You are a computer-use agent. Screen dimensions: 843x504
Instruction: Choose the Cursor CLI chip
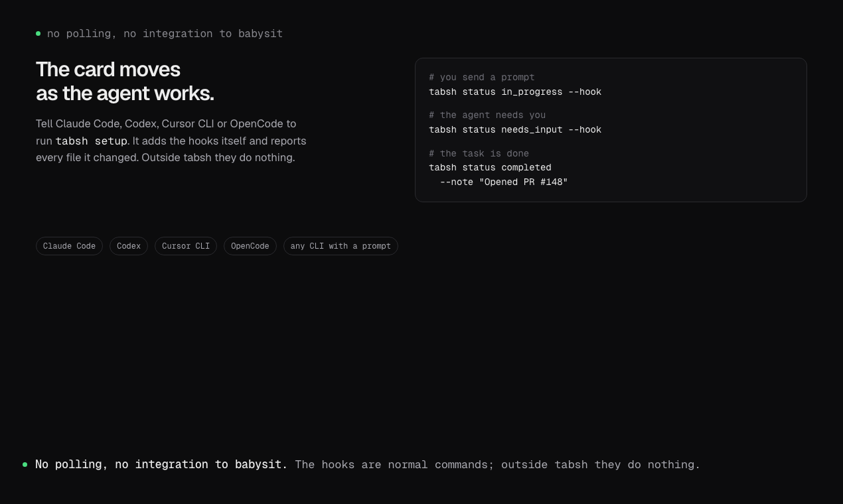coord(186,246)
